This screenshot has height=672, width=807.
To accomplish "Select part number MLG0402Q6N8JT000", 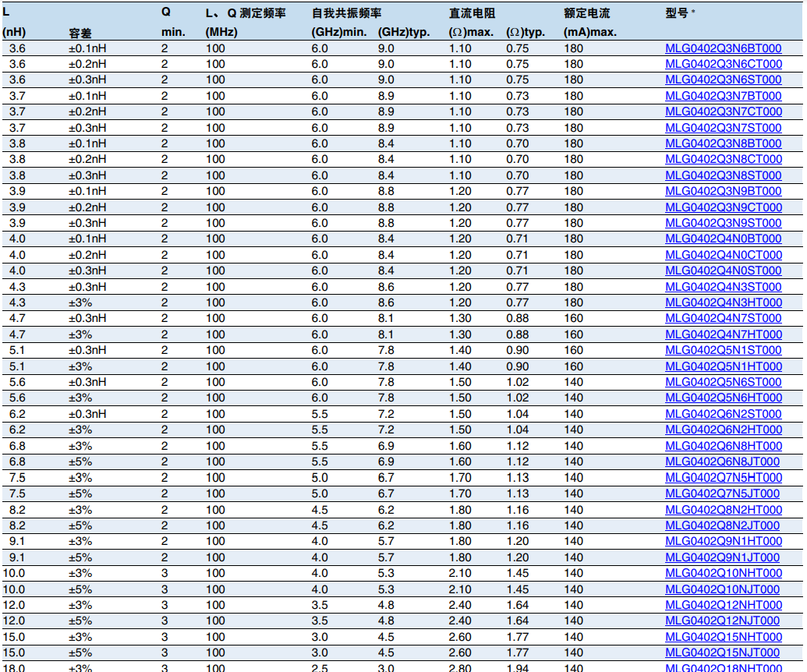I will click(722, 462).
